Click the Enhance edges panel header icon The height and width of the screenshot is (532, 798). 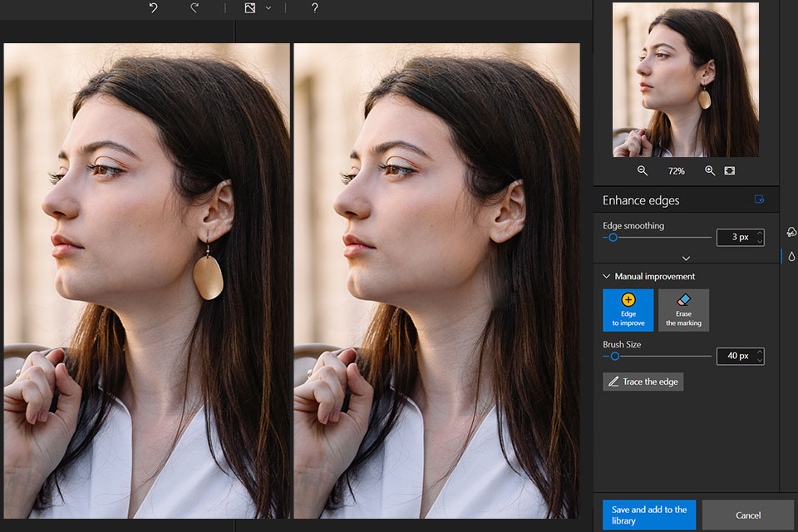758,199
